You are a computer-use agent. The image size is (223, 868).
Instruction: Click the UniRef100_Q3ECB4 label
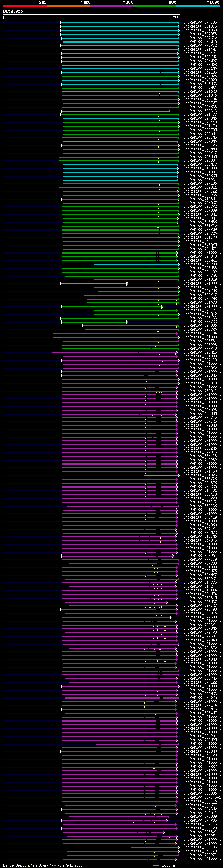[x=200, y=333]
